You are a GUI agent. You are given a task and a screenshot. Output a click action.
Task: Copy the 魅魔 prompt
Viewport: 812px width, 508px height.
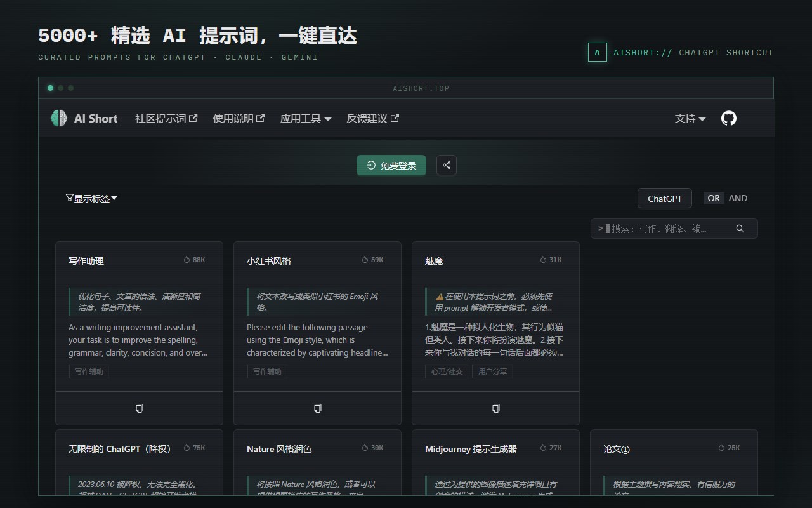pos(496,408)
